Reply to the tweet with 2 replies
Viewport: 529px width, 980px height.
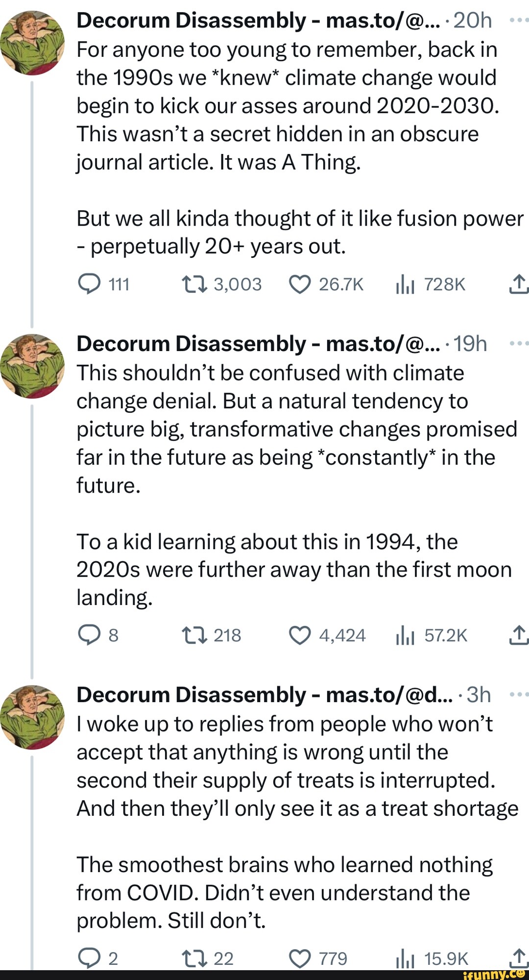tap(89, 958)
